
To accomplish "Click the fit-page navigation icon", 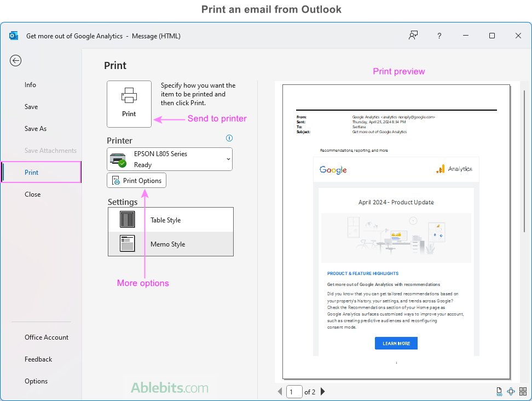I will click(x=511, y=391).
